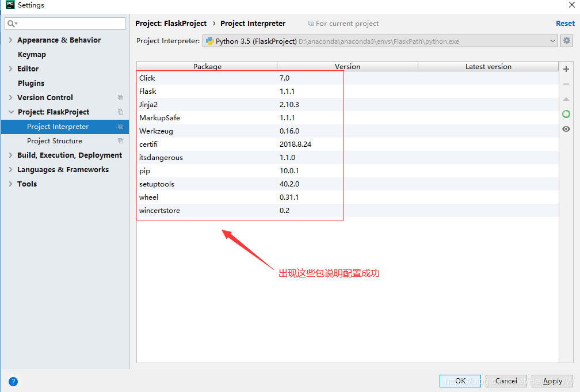The image size is (580, 392).
Task: Select the pip package row
Action: 348,171
